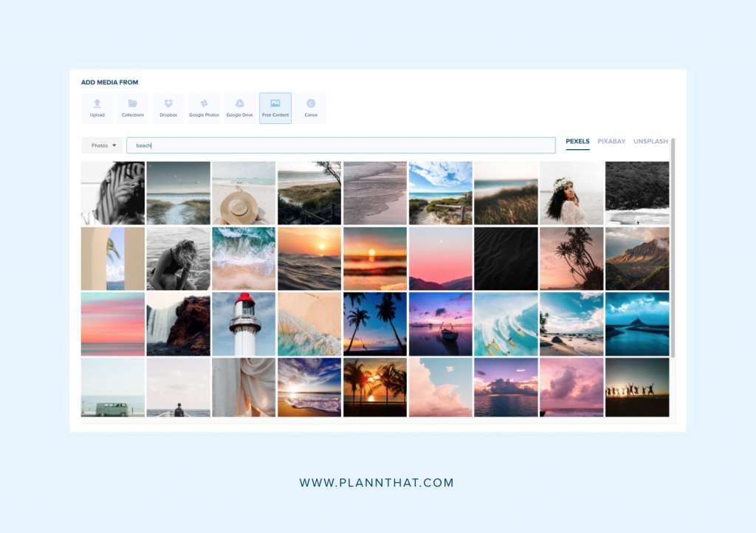Select the waterfall cliff photo
Viewport: 756px width, 533px height.
tap(178, 323)
